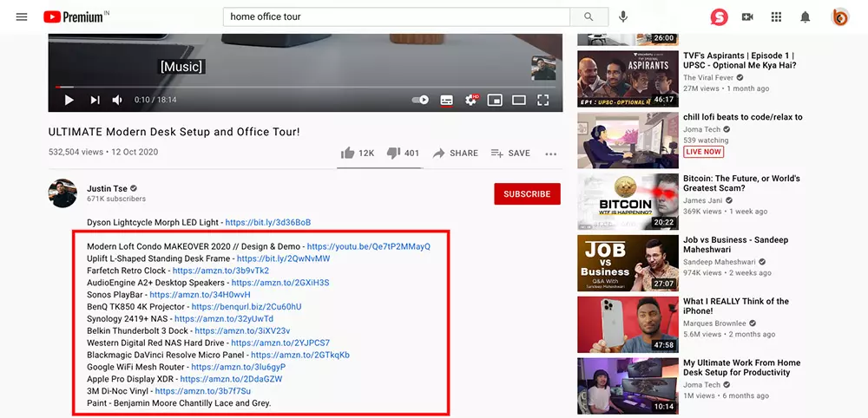Open the hamburger guide menu
The height and width of the screenshot is (418, 868).
coord(22,16)
